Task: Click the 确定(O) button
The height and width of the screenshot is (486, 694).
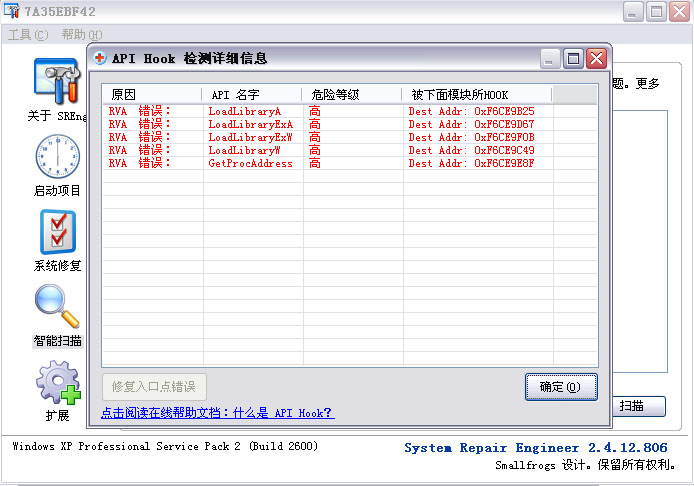Action: pyautogui.click(x=561, y=387)
